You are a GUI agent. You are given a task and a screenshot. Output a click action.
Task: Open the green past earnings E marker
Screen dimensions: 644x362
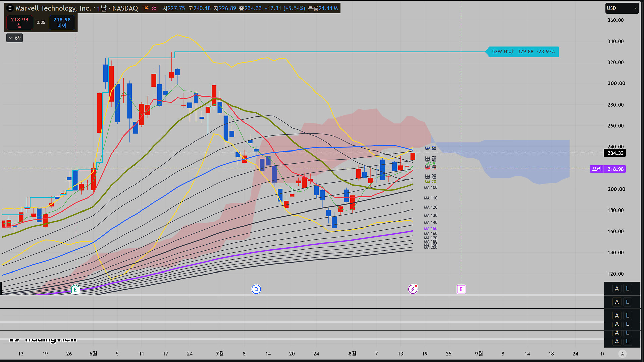tap(75, 289)
